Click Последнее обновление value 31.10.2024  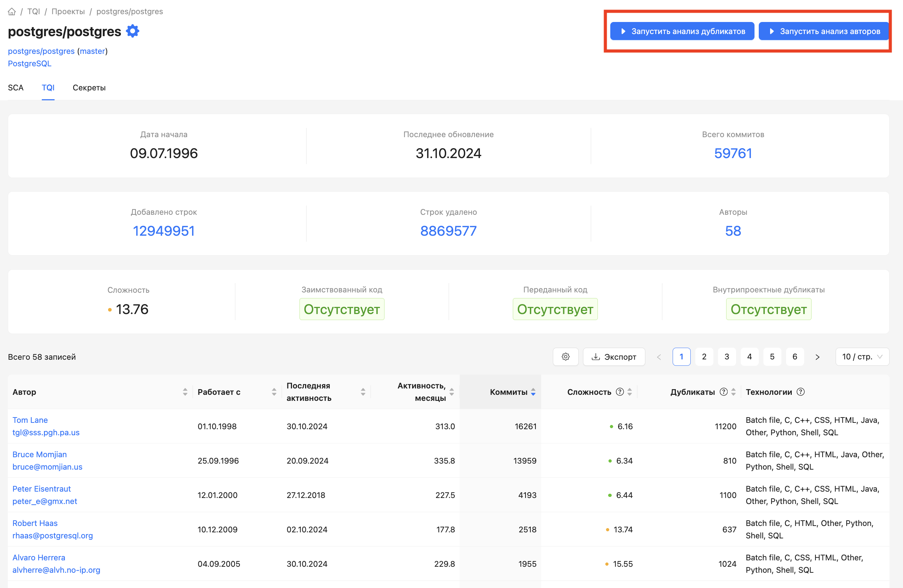448,153
